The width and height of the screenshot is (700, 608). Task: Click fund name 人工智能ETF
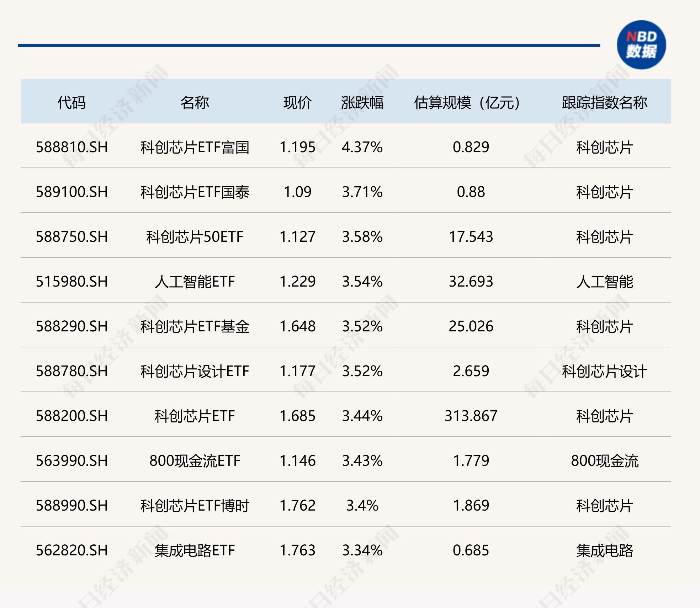[x=195, y=282]
